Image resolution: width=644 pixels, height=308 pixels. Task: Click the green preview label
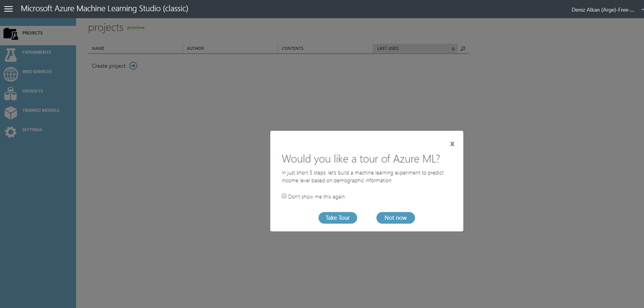tap(136, 27)
